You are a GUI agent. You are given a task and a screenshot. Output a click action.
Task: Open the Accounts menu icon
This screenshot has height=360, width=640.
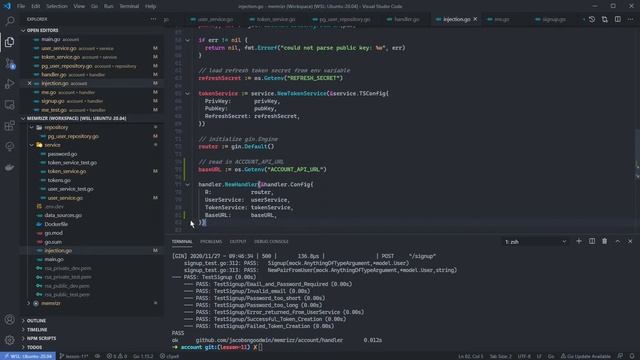(10, 320)
